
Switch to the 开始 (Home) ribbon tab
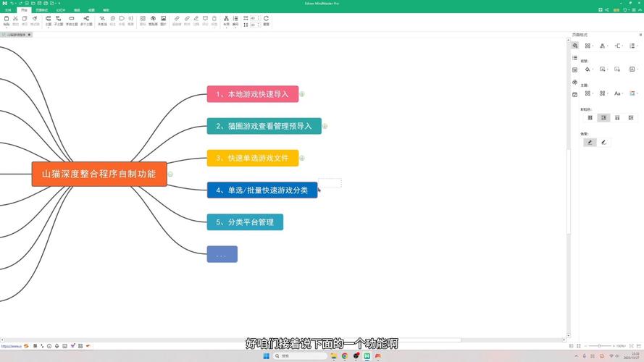pyautogui.click(x=24, y=10)
